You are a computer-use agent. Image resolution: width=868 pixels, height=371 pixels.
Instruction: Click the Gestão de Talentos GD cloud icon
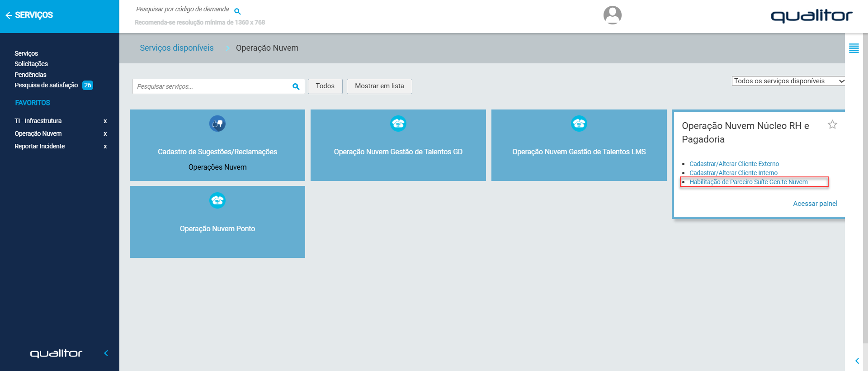pos(398,124)
